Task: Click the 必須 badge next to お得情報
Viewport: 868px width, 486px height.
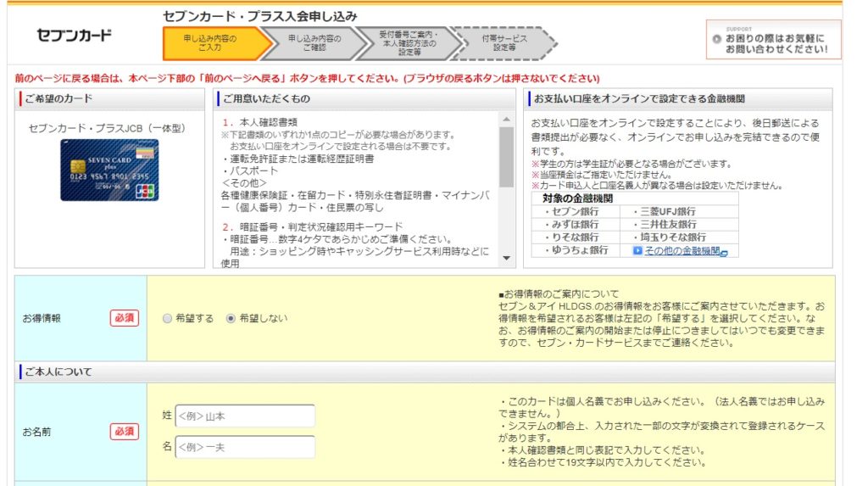Action: (124, 318)
